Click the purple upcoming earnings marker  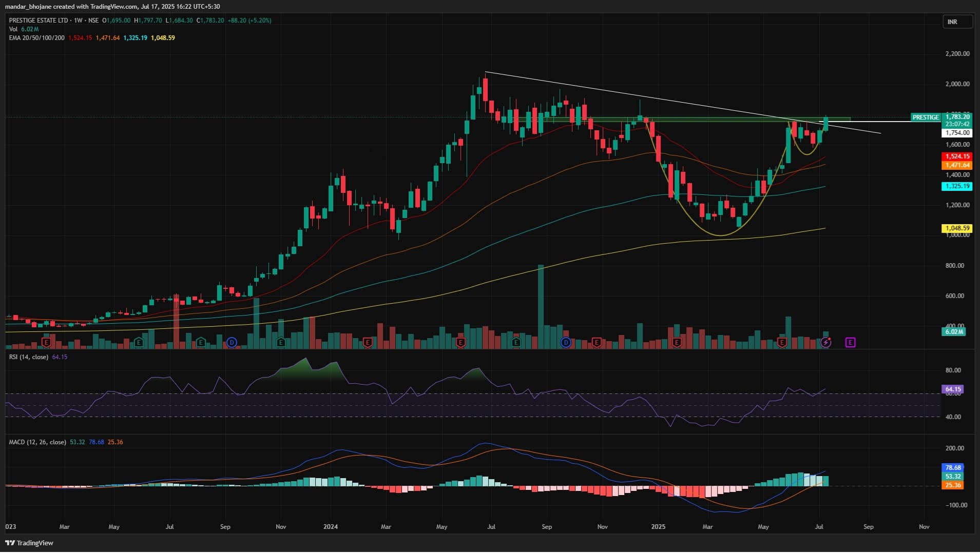[850, 342]
